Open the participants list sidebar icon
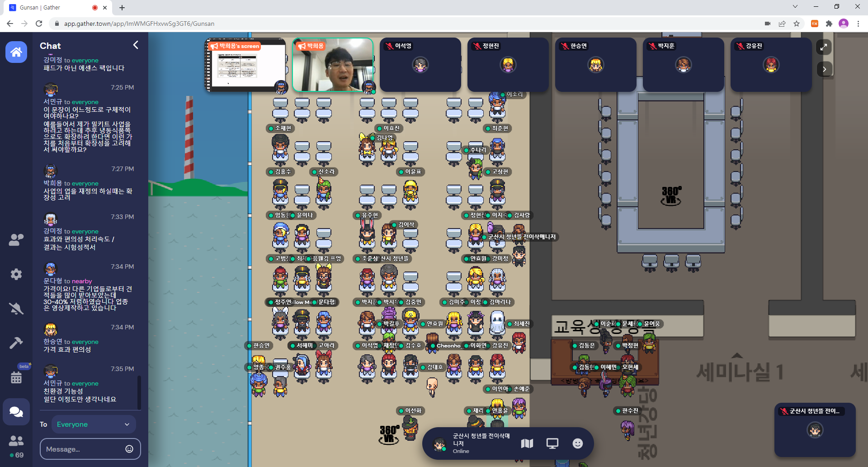 [x=16, y=240]
